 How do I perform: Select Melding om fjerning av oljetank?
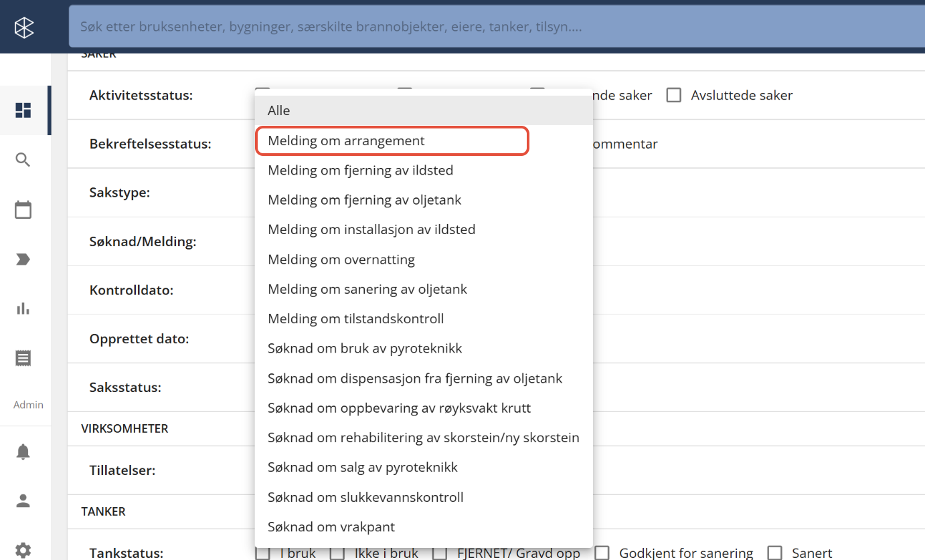coord(424,199)
